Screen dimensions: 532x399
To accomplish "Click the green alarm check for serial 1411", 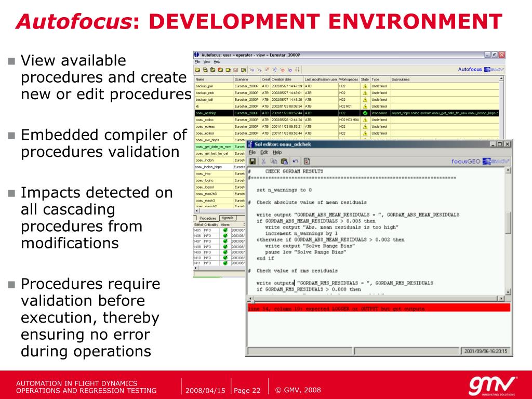I will (x=225, y=263).
